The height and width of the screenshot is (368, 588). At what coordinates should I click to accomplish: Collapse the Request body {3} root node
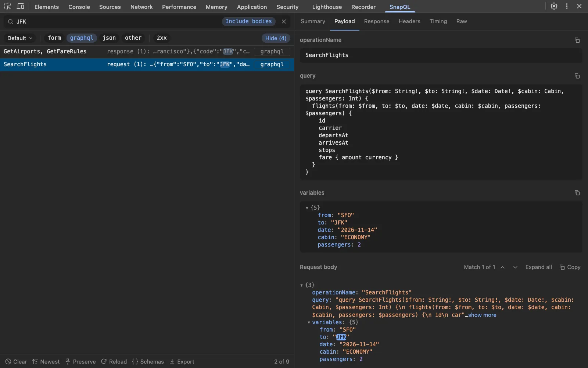point(302,285)
